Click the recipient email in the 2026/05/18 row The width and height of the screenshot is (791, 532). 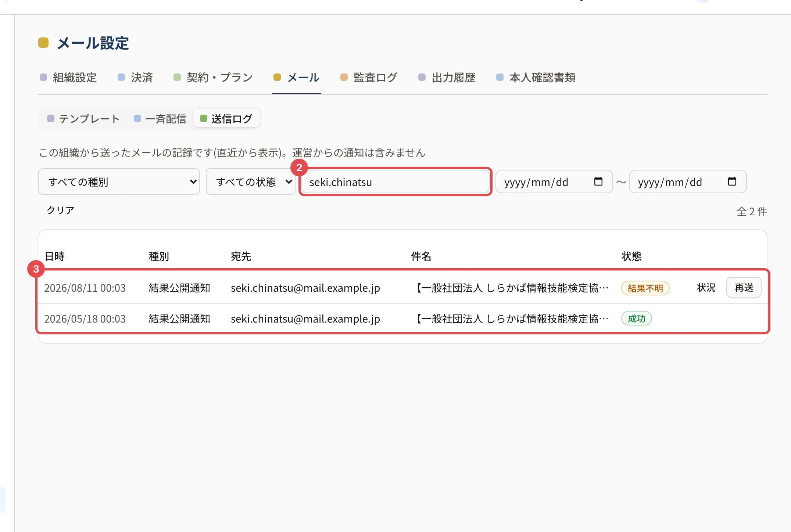(x=305, y=319)
